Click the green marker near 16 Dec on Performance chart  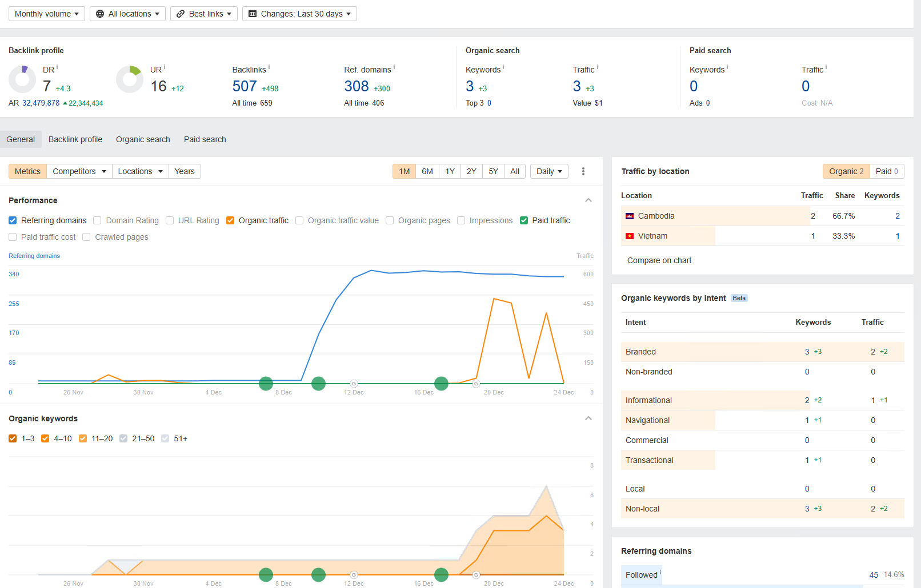[x=441, y=384]
